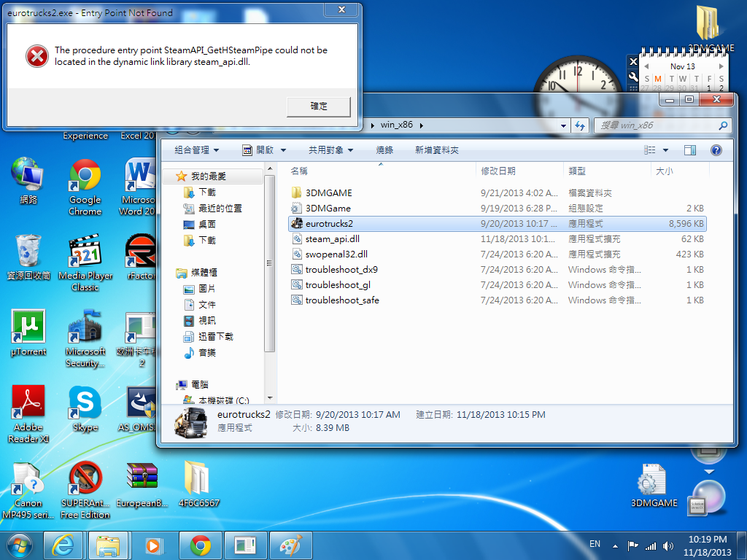Screen dimensions: 747x560
Task: Click the Media Player Classic desktop icon
Action: (85, 262)
